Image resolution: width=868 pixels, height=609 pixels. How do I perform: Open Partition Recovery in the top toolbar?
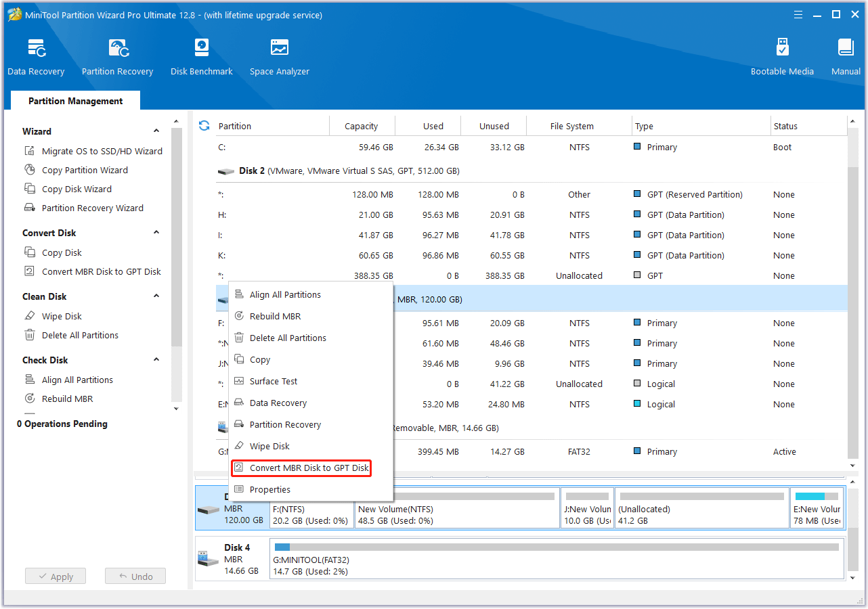click(117, 57)
